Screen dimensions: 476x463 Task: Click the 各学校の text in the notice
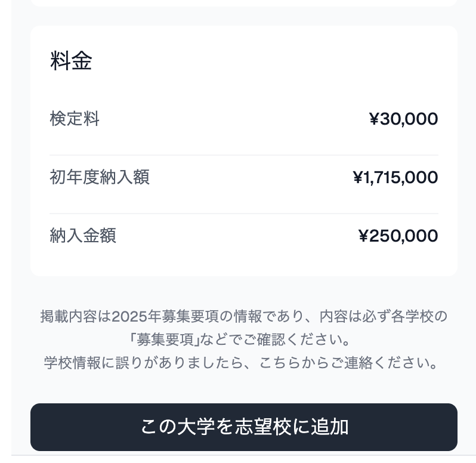(419, 316)
